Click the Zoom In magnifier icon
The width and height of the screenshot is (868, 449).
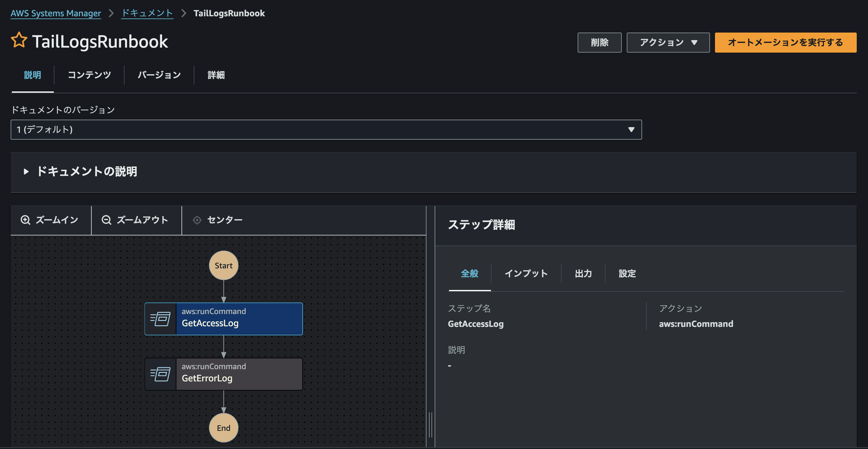tap(26, 220)
